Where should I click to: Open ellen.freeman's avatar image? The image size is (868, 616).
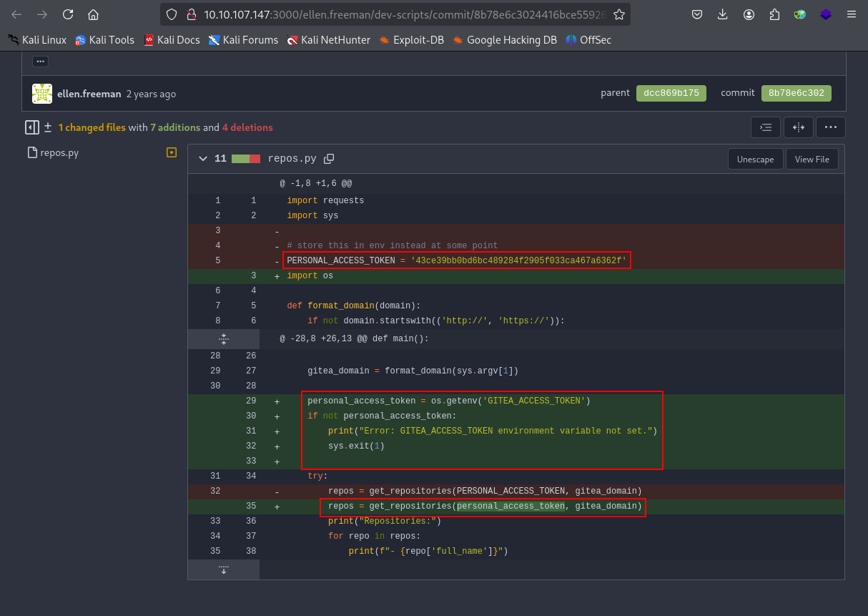[x=42, y=94]
